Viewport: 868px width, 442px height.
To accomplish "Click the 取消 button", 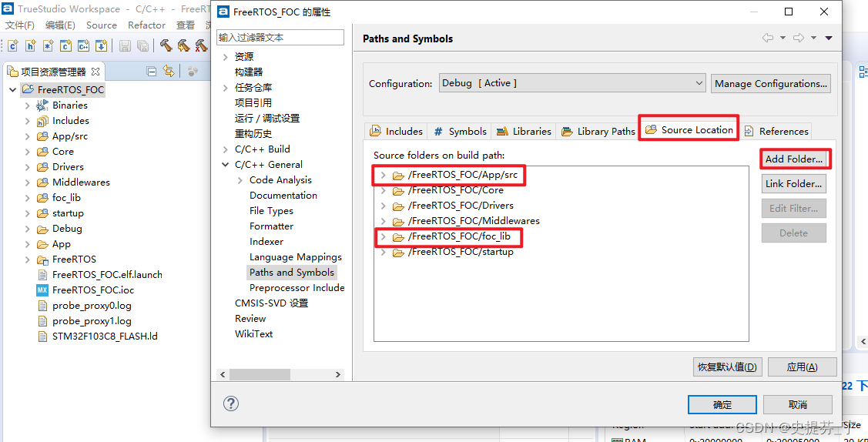I will coord(798,404).
